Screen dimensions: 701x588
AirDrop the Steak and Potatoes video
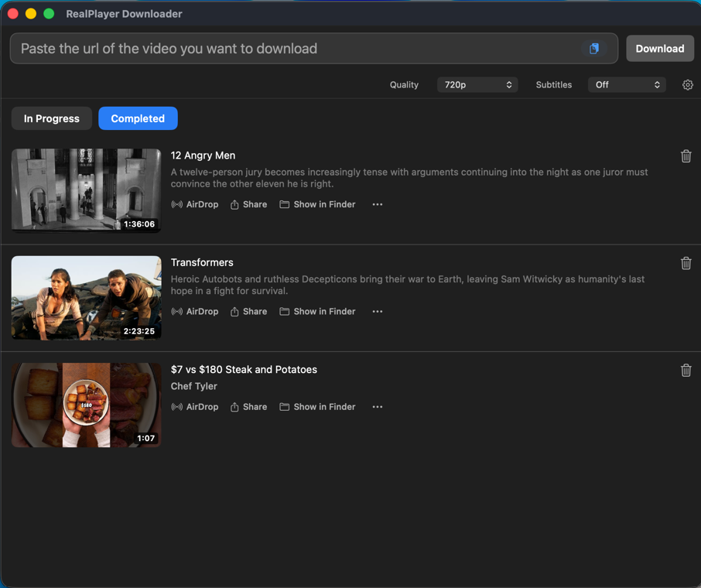coord(195,406)
